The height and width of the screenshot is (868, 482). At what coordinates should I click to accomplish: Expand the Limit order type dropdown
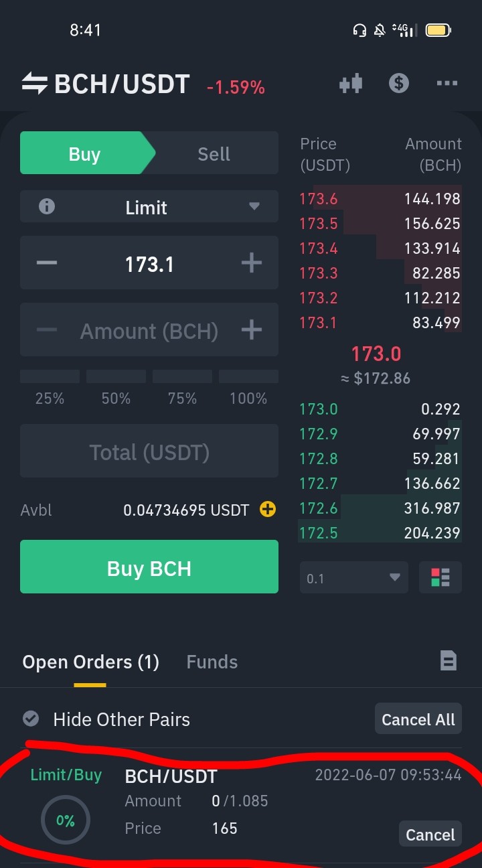[x=149, y=207]
